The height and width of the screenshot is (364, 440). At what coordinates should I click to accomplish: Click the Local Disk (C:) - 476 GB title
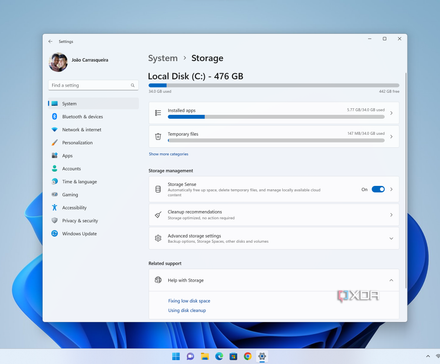point(196,76)
